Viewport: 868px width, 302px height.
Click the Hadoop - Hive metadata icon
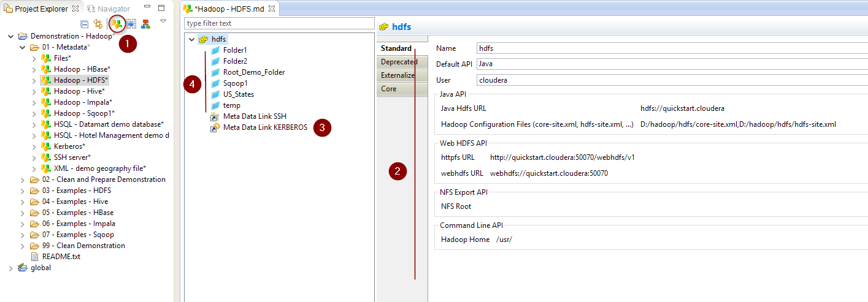pyautogui.click(x=45, y=91)
